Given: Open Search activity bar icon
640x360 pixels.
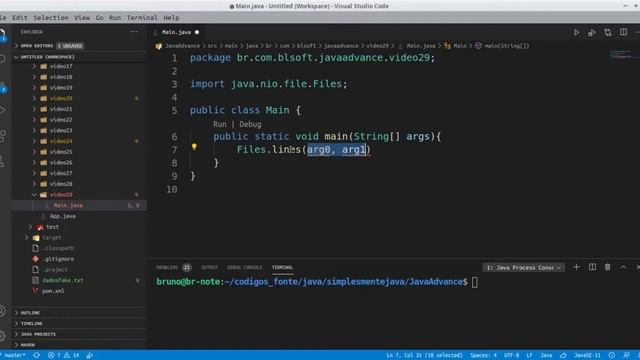Looking at the screenshot, I should (x=2, y=59).
